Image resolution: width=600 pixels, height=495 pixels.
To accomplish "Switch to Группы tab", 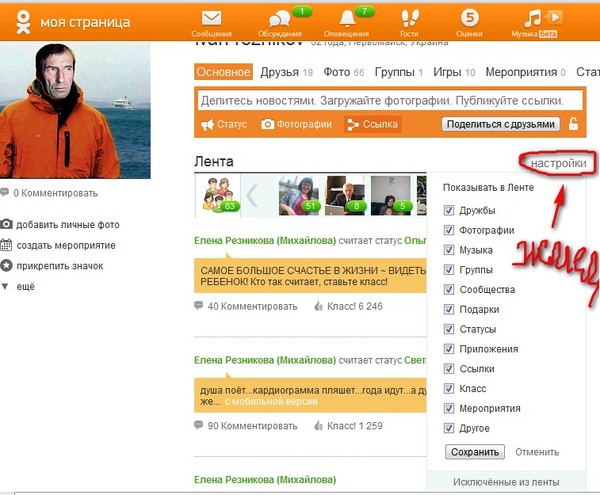I will coord(399,72).
